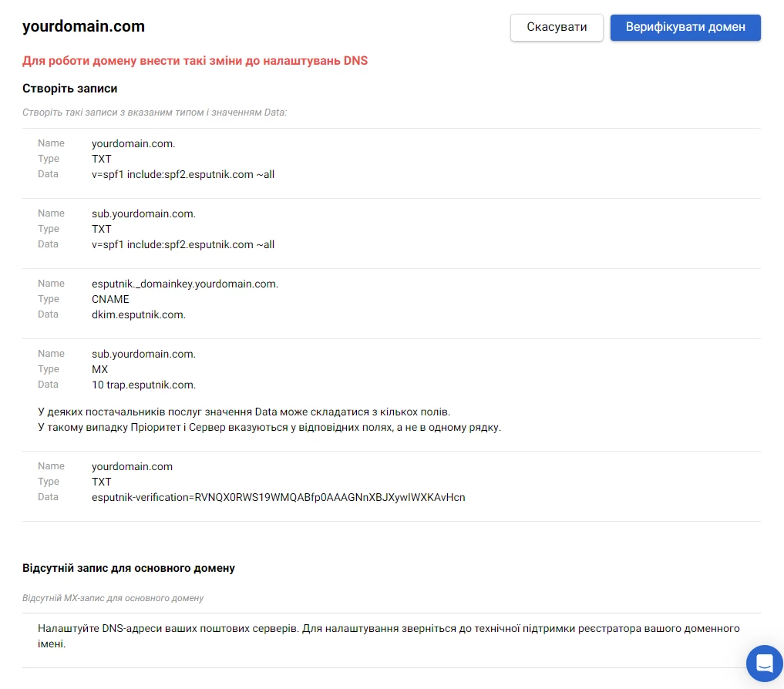Image resolution: width=784 pixels, height=689 pixels.
Task: Click the MX type value
Action: click(100, 369)
